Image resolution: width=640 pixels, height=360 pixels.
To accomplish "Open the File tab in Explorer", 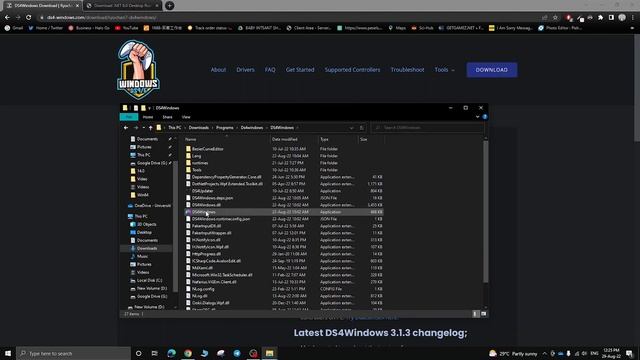I will [x=129, y=117].
